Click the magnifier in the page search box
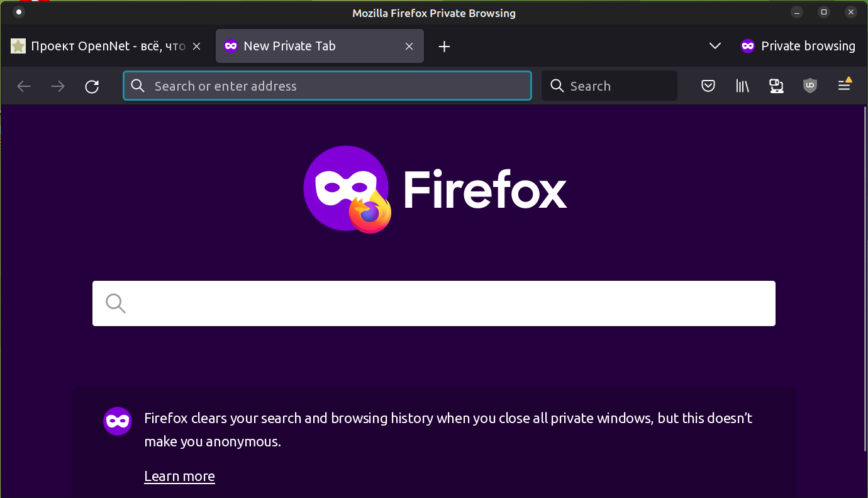 coord(116,303)
